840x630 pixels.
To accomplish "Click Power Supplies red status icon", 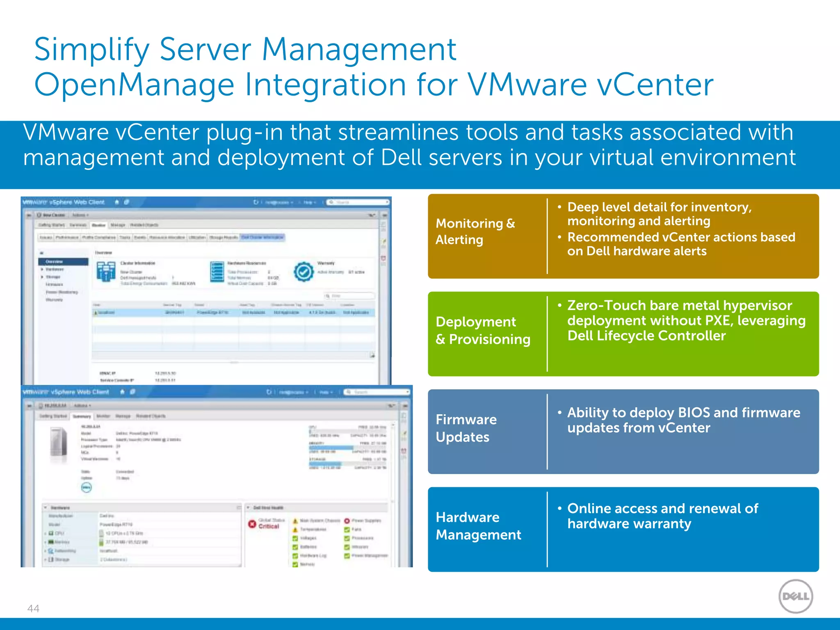I will 347,521.
